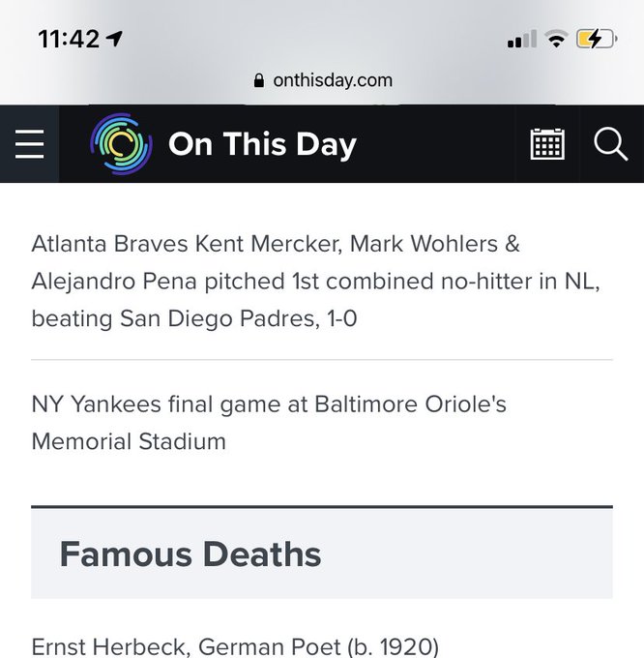This screenshot has height=658, width=644.
Task: Click the On This Day swirl logo
Action: 121,144
